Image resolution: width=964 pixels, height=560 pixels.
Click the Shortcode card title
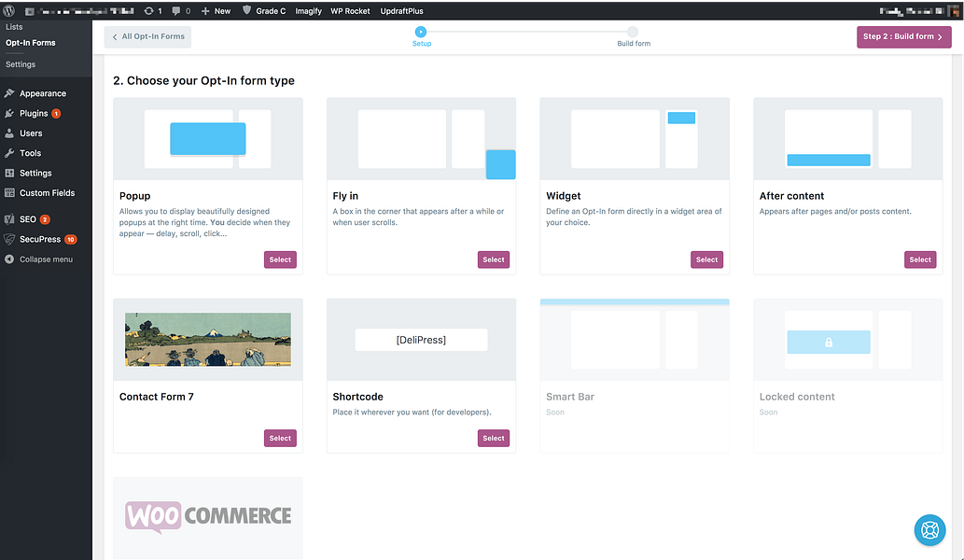357,397
